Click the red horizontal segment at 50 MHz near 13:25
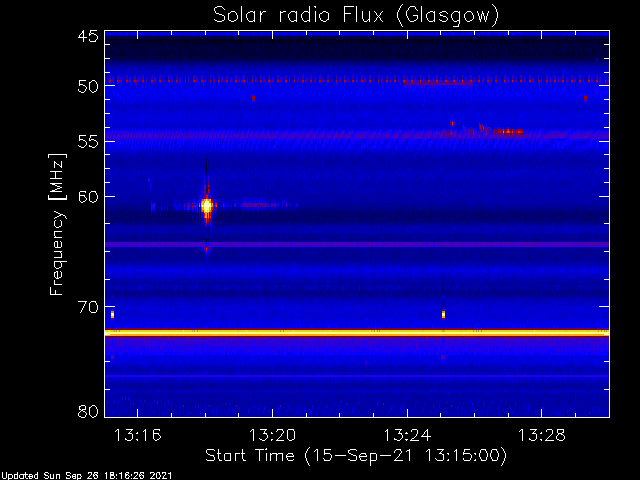Image resolution: width=640 pixels, height=480 pixels. (438, 82)
